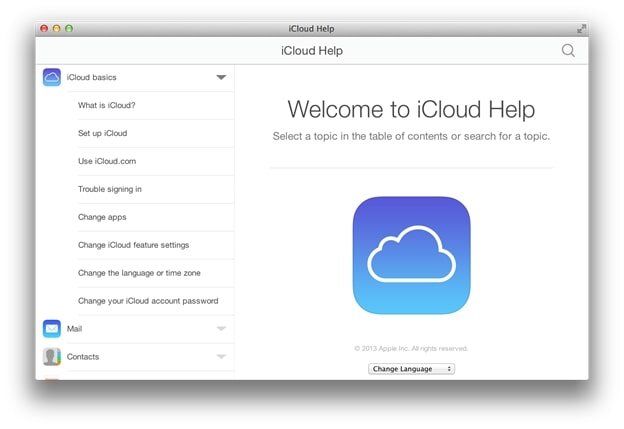Zoom the window with green button
Viewport: 624px width, 429px height.
click(69, 28)
